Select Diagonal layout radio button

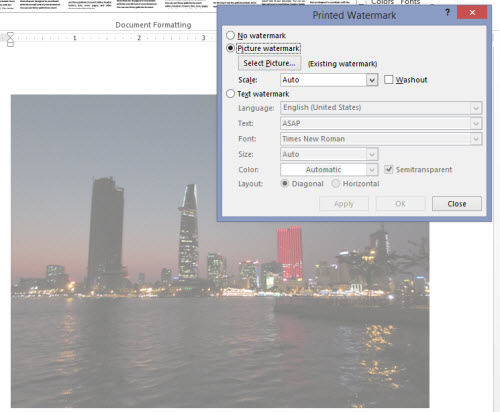pos(284,184)
